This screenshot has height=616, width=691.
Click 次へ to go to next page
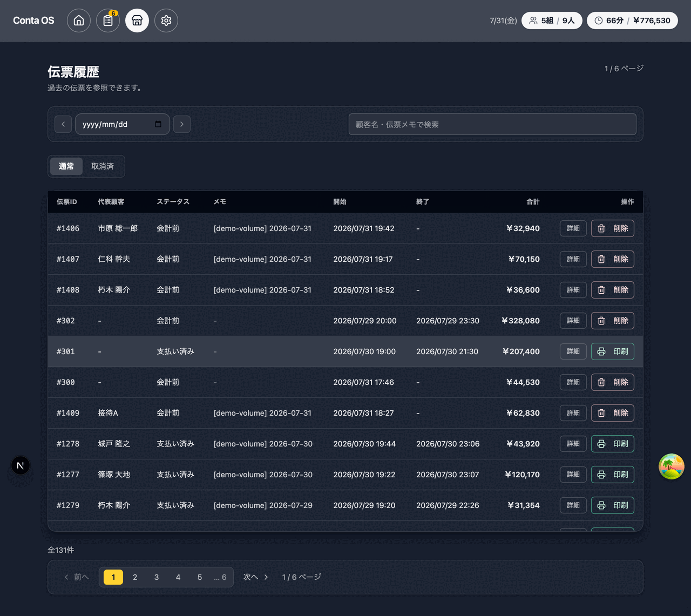click(x=256, y=577)
